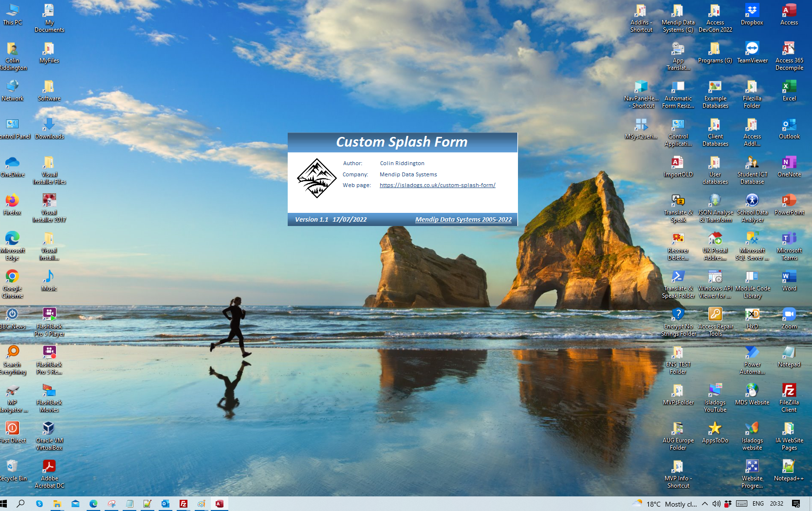Switch to FileZilla in the taskbar
812x511 pixels.
[184, 504]
